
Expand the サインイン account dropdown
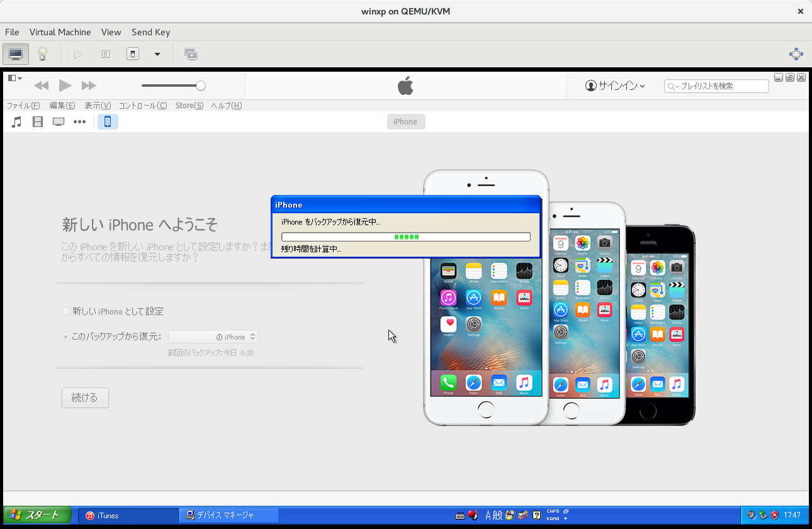[616, 86]
